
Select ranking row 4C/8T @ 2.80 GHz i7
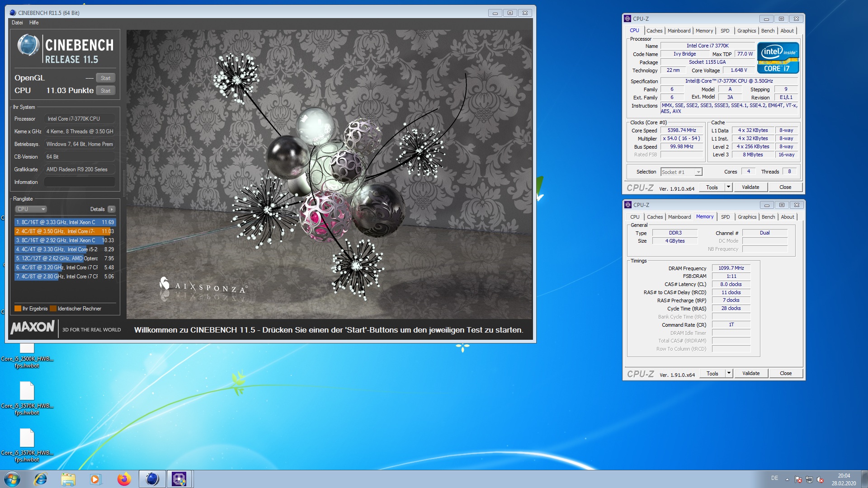pyautogui.click(x=65, y=277)
